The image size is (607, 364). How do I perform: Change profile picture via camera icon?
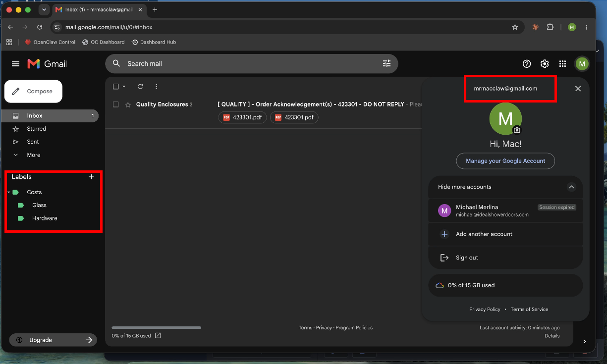pyautogui.click(x=517, y=130)
